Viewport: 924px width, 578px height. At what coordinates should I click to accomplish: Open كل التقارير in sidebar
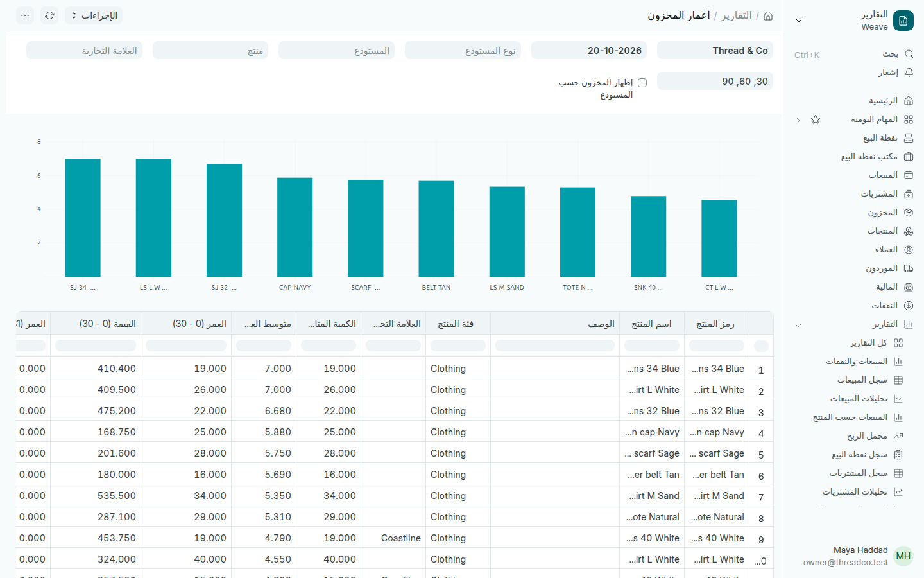pyautogui.click(x=877, y=343)
